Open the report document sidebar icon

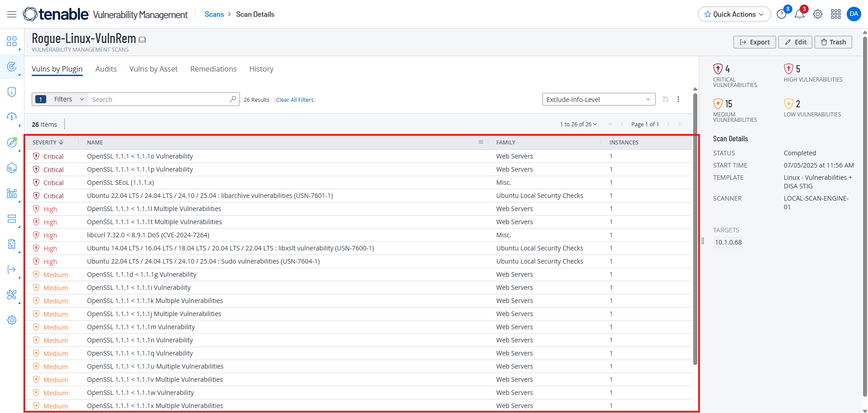click(x=12, y=244)
